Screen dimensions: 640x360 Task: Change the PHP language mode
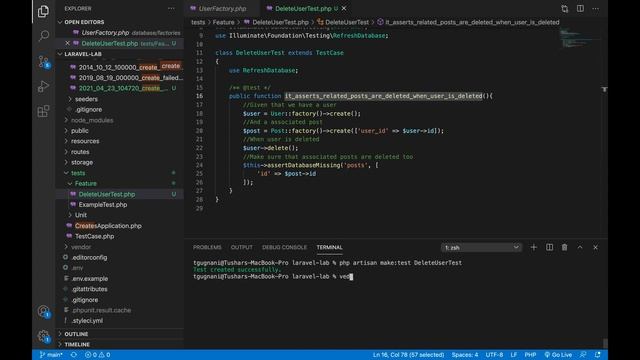[x=530, y=355]
